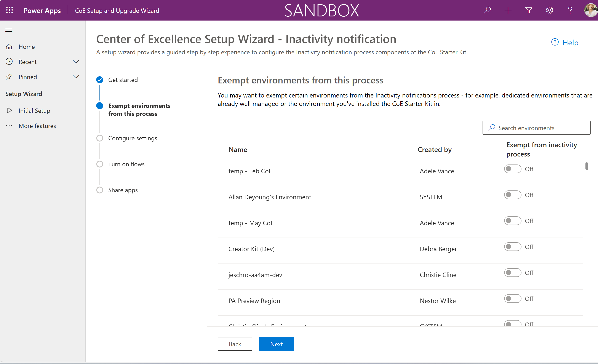
Task: Expand the Recent section chevron
Action: (x=76, y=62)
